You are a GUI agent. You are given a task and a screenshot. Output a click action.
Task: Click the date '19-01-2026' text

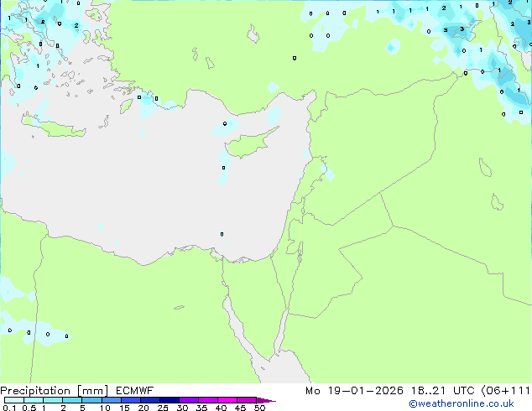(x=366, y=391)
